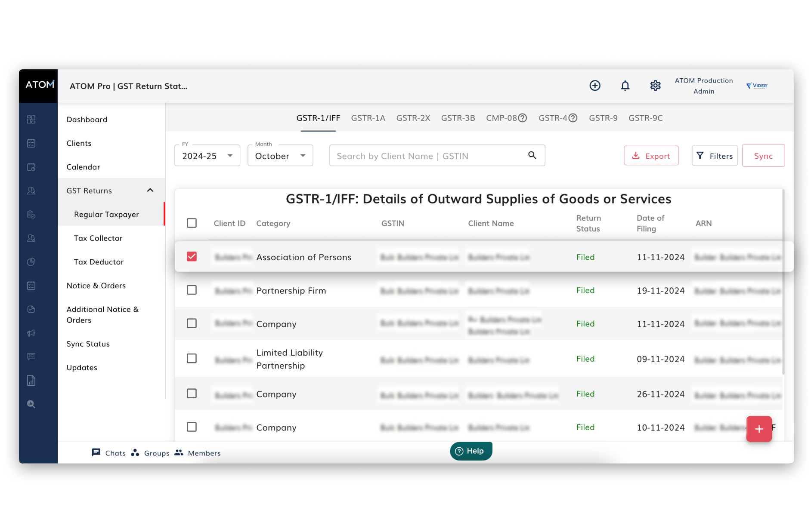811x532 pixels.
Task: Open Groups in the bottom bar
Action: 150,453
